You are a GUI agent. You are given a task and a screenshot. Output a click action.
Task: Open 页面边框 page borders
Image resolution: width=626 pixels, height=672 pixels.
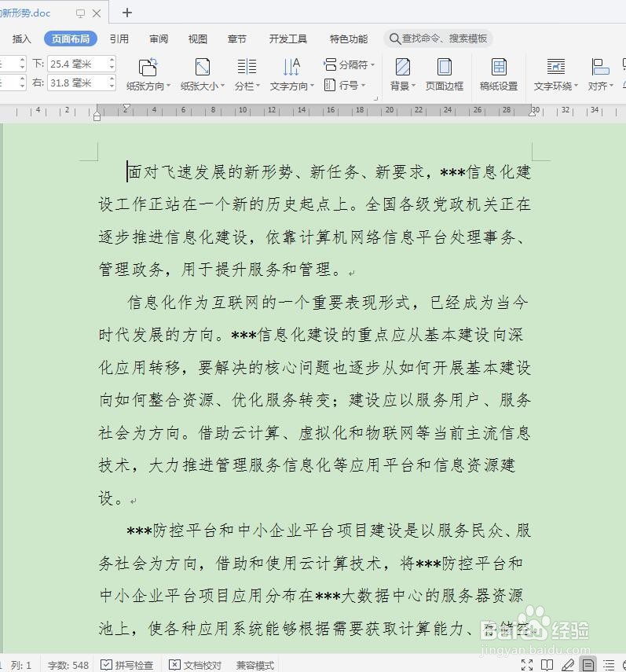[x=445, y=74]
